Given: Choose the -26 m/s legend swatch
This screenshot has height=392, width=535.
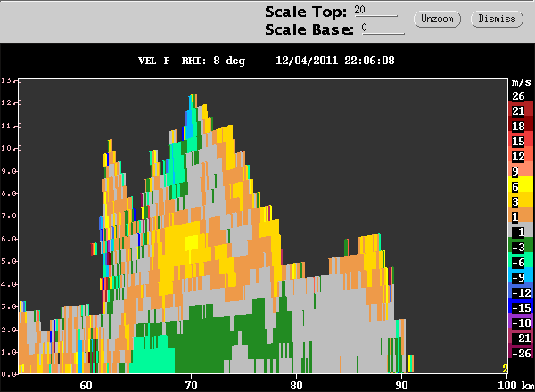Looking at the screenshot, I should click(518, 353).
